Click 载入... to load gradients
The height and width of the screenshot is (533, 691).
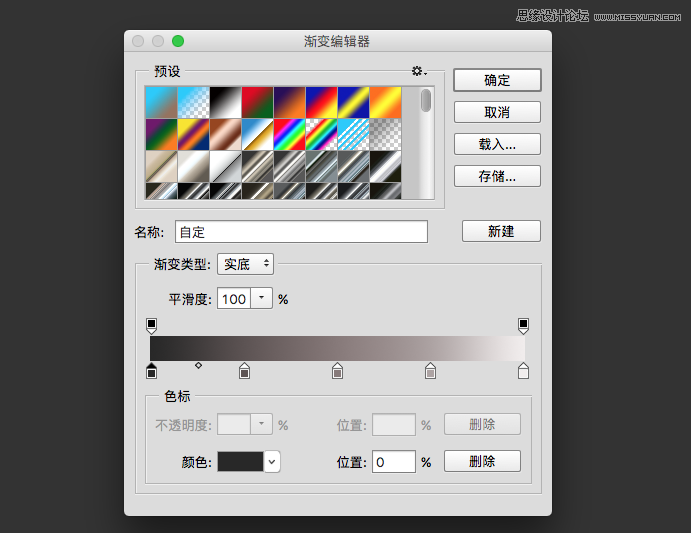[x=497, y=144]
